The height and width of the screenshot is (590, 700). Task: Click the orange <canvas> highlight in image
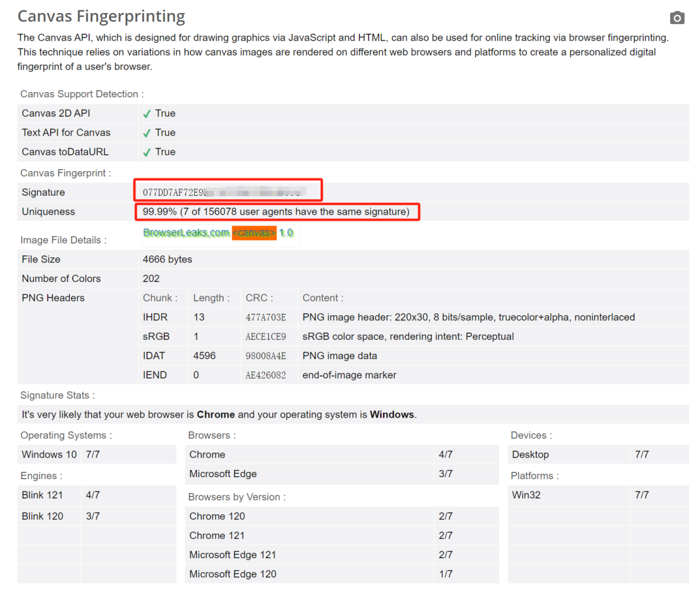[254, 233]
